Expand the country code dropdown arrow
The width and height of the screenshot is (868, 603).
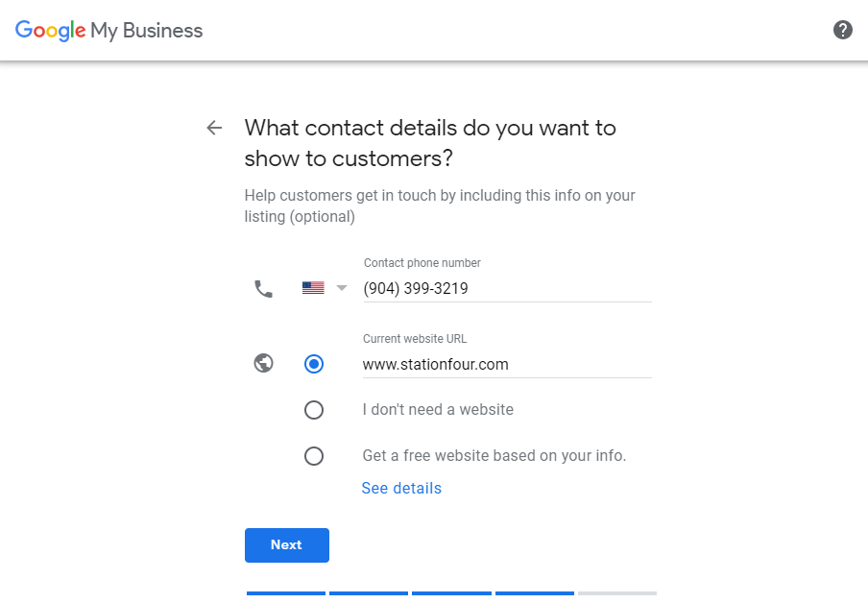click(x=342, y=288)
